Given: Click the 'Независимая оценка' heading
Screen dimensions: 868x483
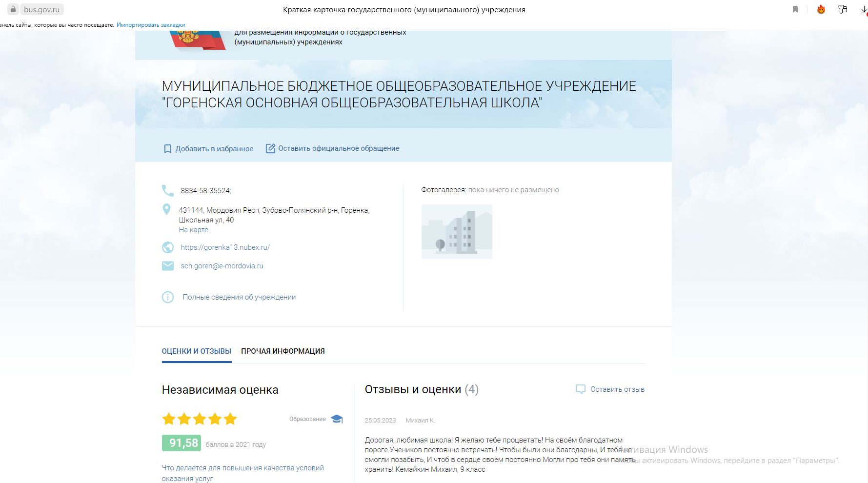Looking at the screenshot, I should (x=220, y=390).
